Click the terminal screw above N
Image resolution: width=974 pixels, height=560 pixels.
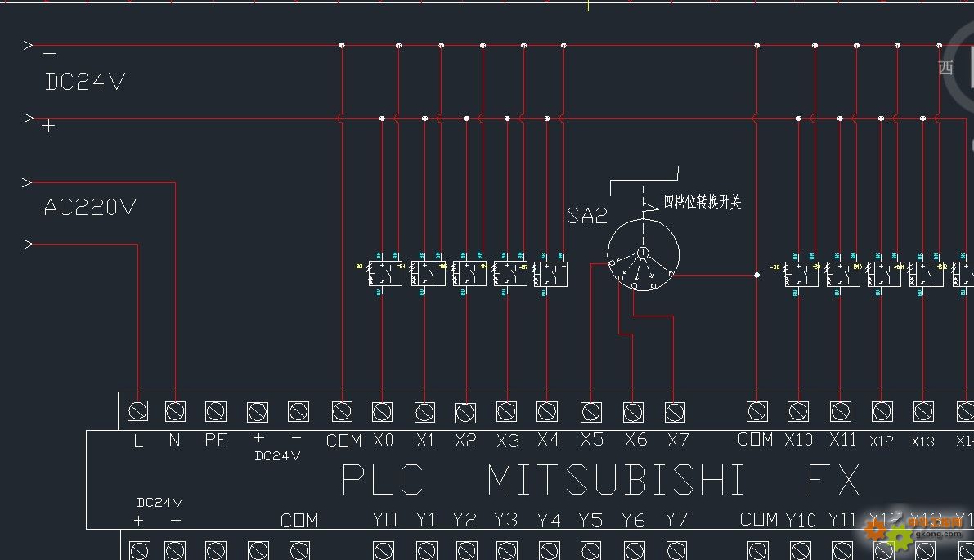[x=175, y=411]
